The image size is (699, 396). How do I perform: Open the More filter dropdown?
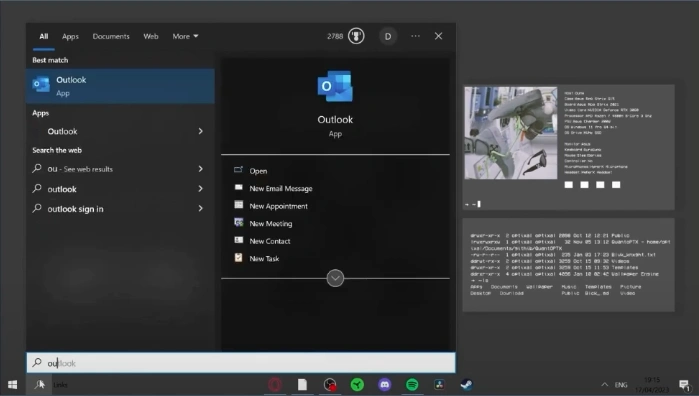185,37
